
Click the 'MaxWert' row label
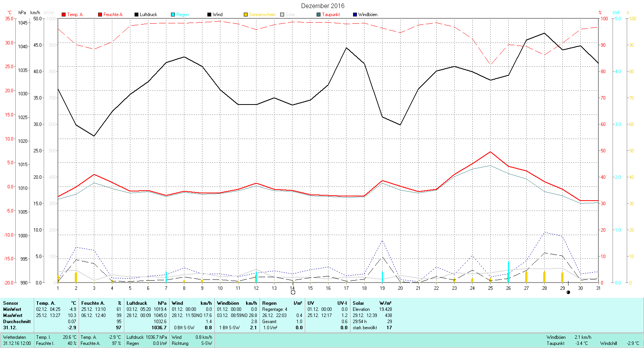pyautogui.click(x=13, y=315)
